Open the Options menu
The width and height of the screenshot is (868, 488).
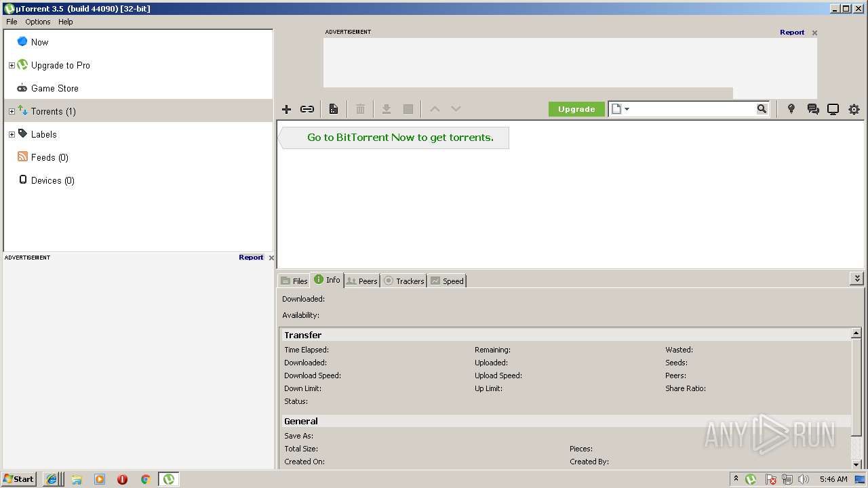[38, 22]
